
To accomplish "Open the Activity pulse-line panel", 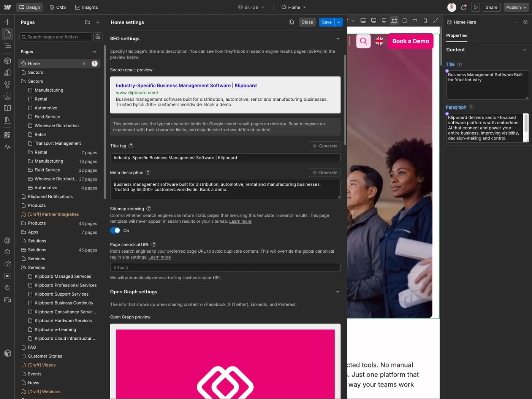I will (x=7, y=147).
